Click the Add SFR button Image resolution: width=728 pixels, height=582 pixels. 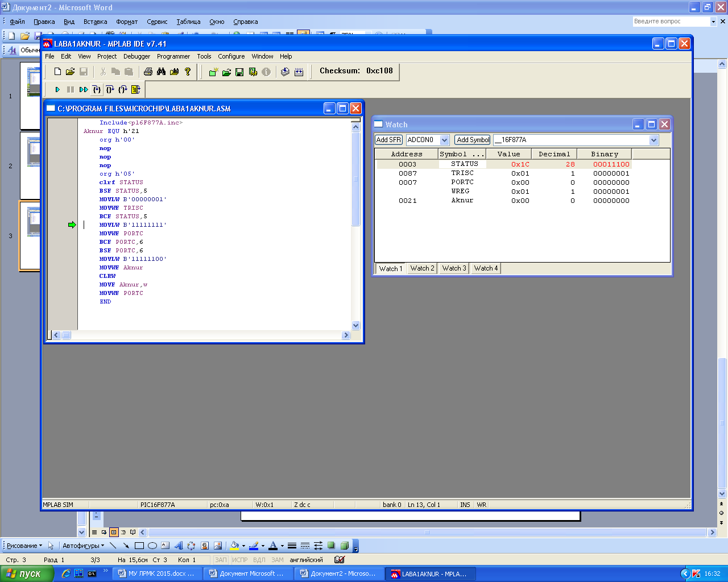388,140
